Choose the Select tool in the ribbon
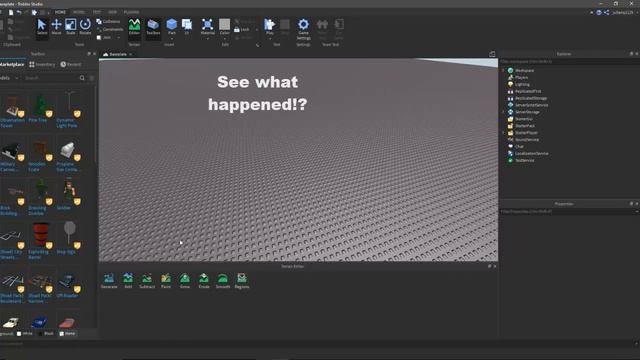 click(42, 27)
